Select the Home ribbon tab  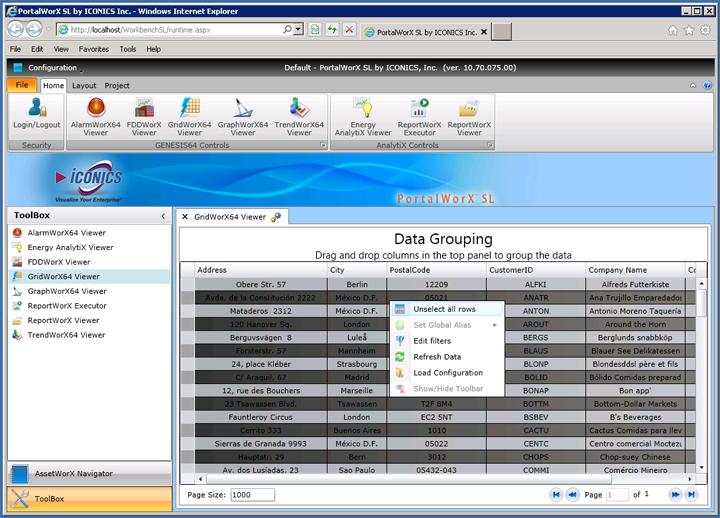coord(53,86)
